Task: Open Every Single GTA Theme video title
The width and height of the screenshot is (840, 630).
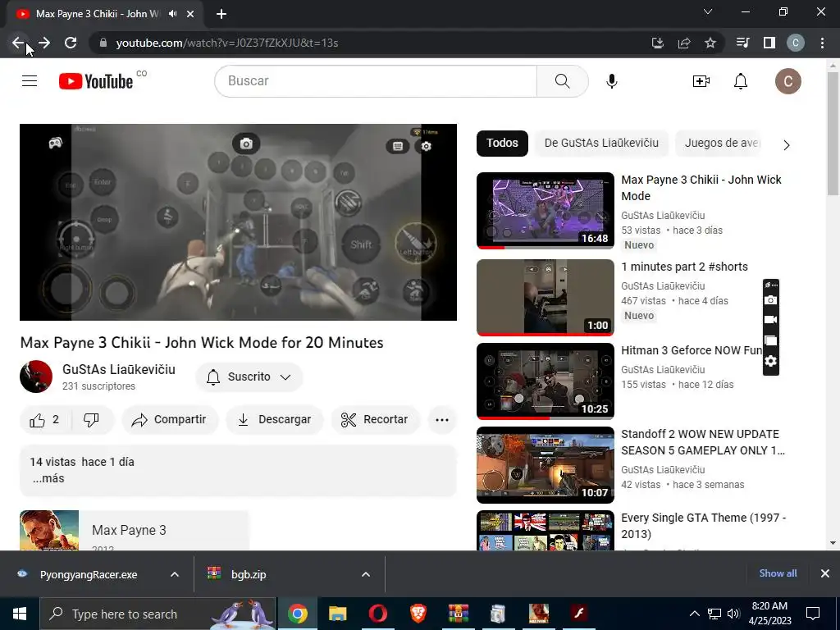Action: (x=703, y=526)
